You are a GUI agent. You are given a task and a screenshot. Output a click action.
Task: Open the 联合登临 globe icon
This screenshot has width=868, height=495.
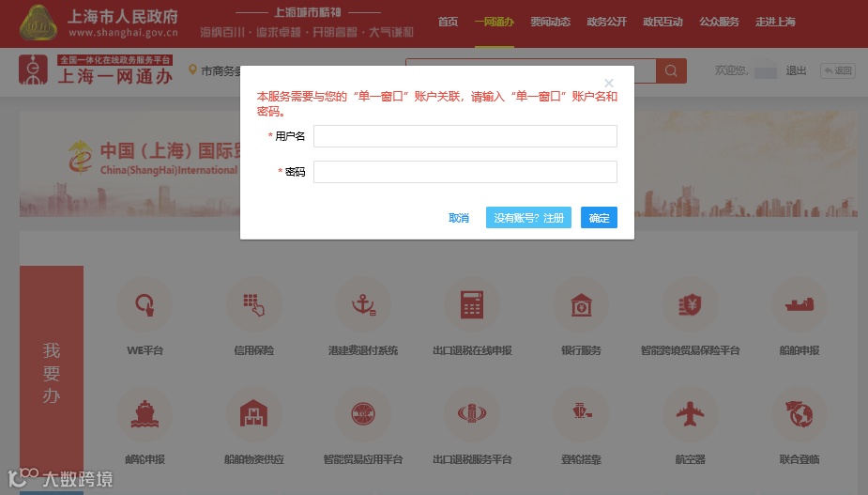click(799, 414)
